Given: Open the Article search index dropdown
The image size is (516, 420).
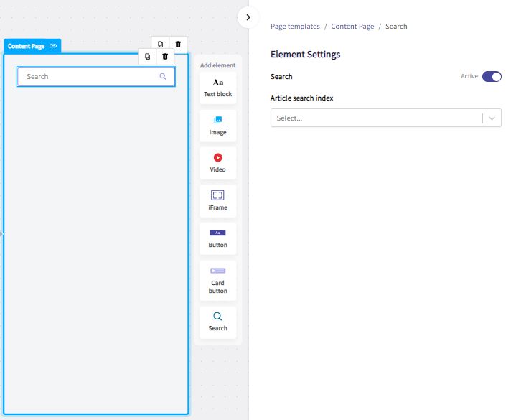Looking at the screenshot, I should (x=385, y=118).
